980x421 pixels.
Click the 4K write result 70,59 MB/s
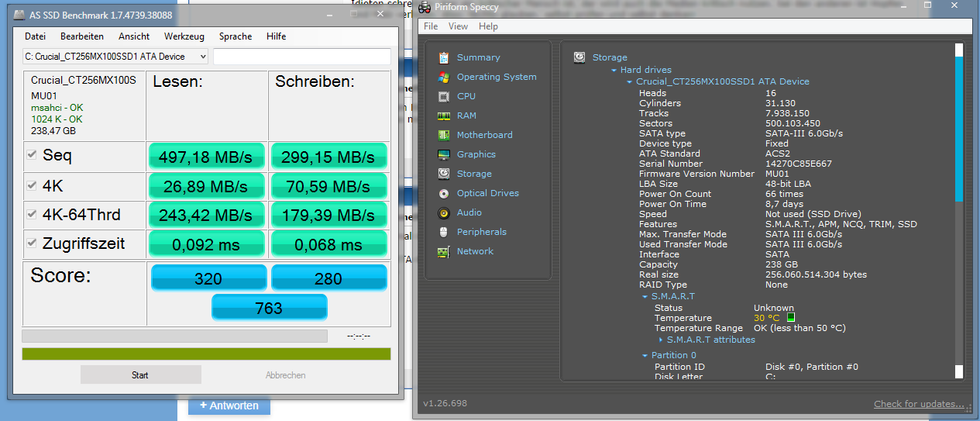tap(328, 187)
